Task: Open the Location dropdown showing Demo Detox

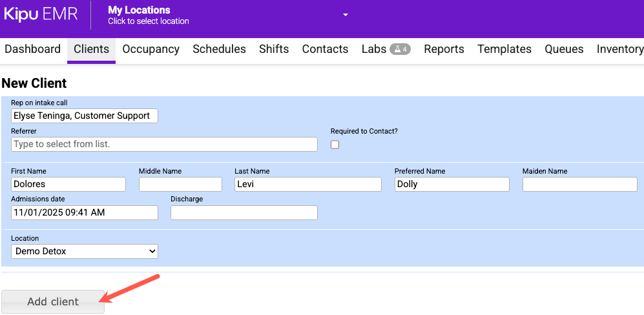Action: tap(85, 251)
